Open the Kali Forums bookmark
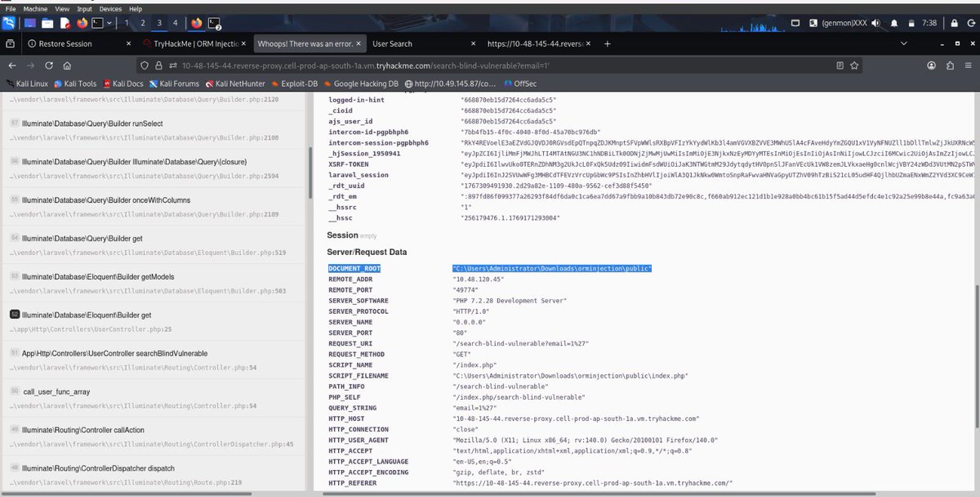980x497 pixels. click(175, 83)
